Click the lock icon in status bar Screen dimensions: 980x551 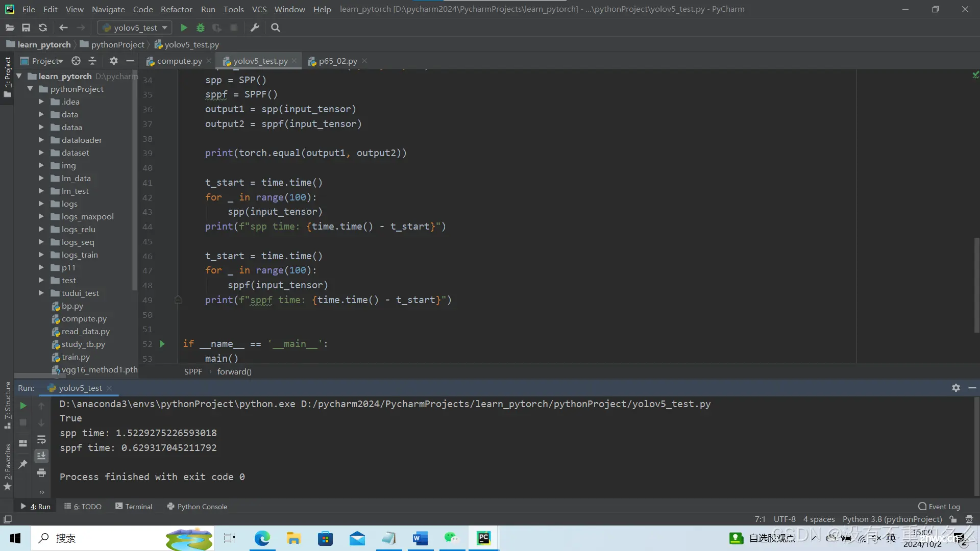[x=953, y=519]
